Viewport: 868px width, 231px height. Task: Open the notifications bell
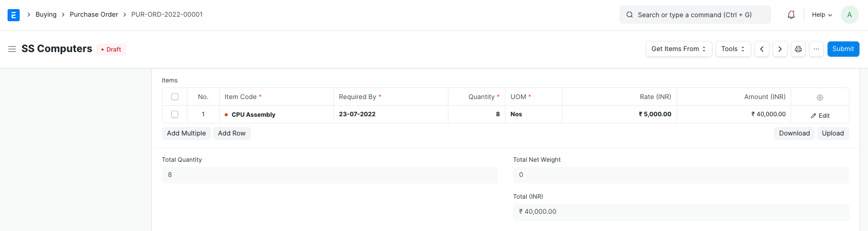click(791, 15)
